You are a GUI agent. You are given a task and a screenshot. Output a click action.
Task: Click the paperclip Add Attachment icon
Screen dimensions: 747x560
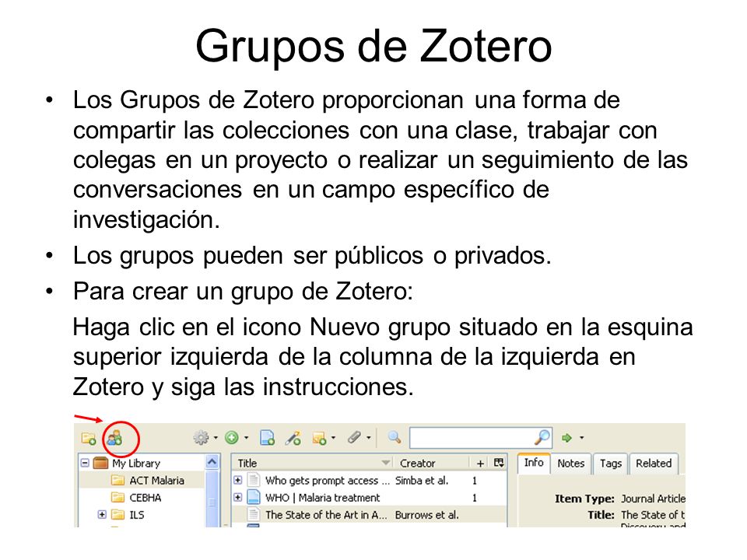click(354, 437)
